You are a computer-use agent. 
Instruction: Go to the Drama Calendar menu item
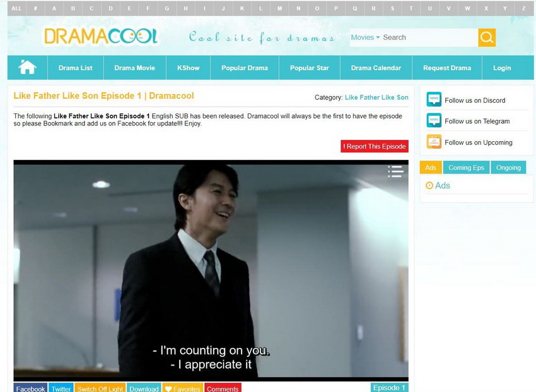(x=376, y=68)
